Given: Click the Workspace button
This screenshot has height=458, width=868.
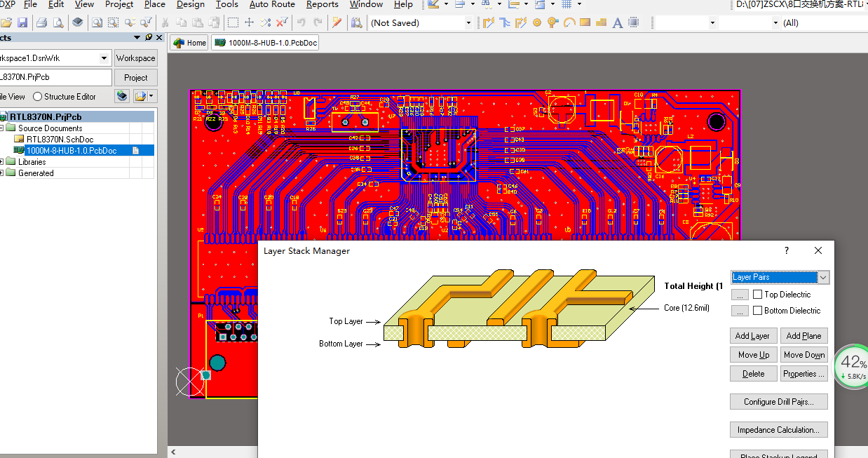Looking at the screenshot, I should coord(136,58).
